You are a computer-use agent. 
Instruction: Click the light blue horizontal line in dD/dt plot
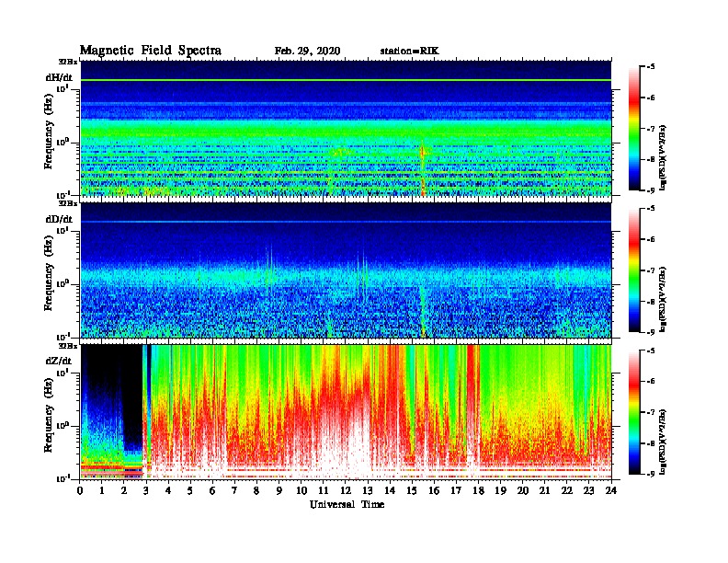pyautogui.click(x=346, y=222)
